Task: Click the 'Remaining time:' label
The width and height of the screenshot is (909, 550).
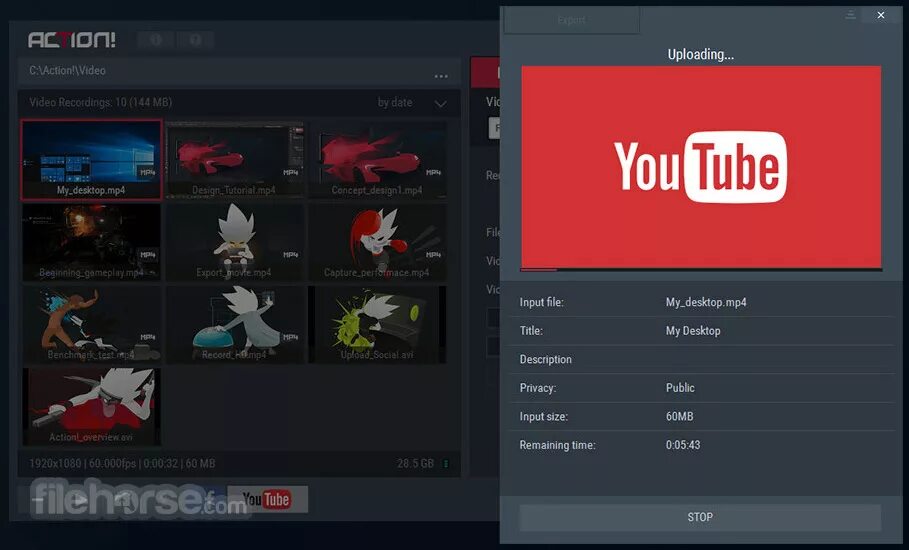Action: (x=557, y=445)
